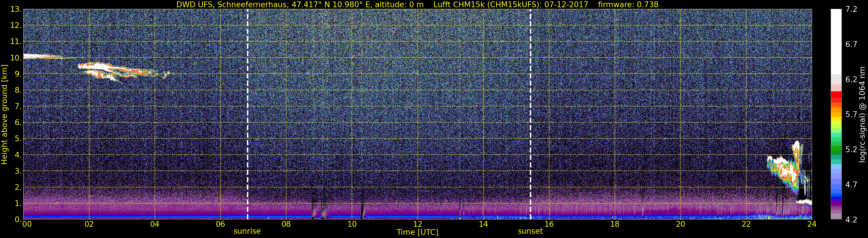This screenshot has height=238, width=868.
Task: Click the '10.' height tick label
Action: click(x=16, y=58)
